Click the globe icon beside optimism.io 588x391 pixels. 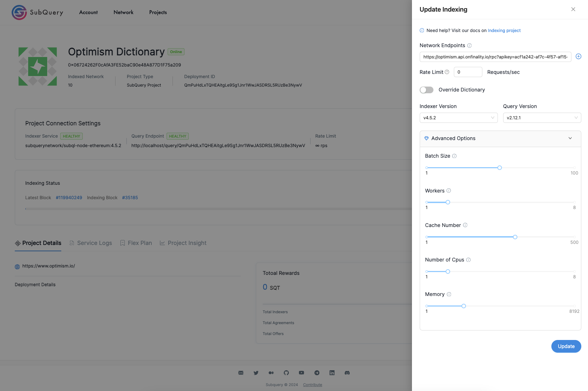point(17,267)
